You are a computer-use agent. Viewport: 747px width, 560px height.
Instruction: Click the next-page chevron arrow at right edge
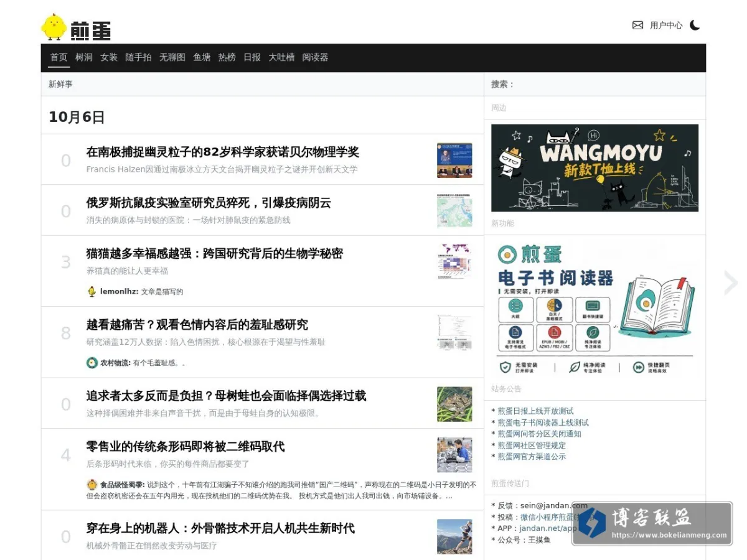pos(730,283)
